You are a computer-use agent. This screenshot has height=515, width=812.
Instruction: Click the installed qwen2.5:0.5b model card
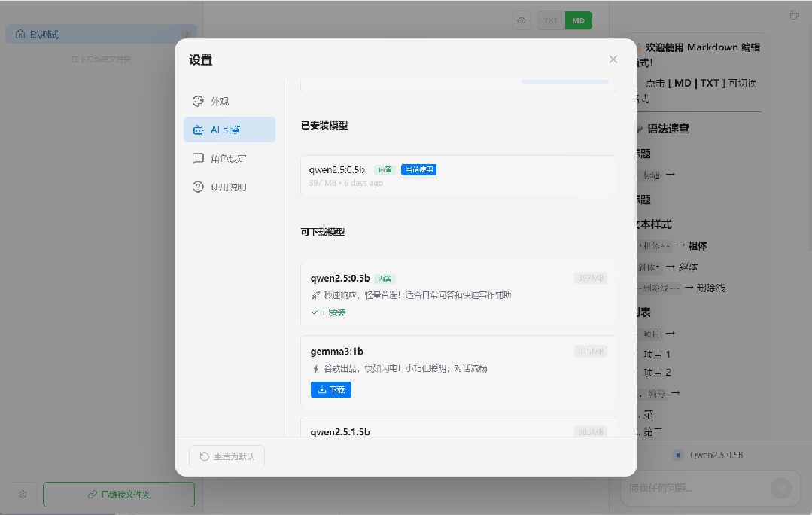point(458,175)
